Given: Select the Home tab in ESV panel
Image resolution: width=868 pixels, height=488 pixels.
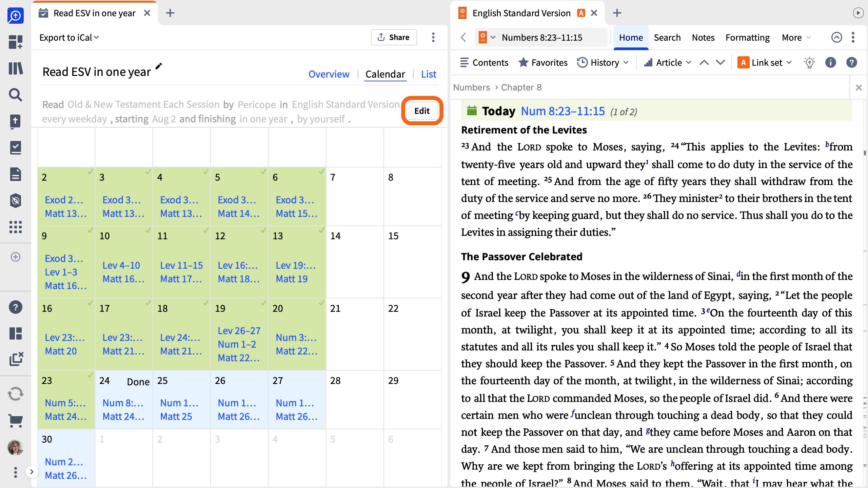Looking at the screenshot, I should (631, 37).
